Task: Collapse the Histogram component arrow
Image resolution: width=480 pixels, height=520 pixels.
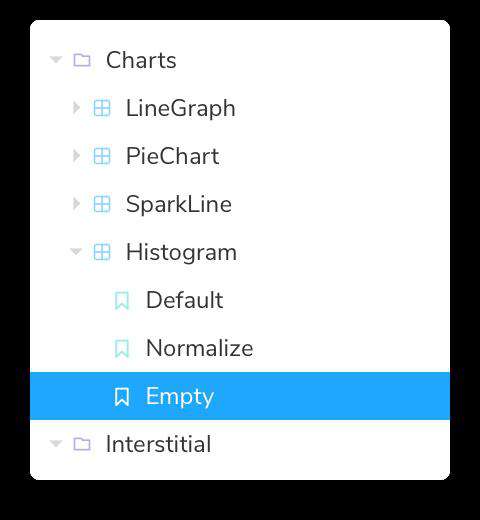Action: coord(76,251)
